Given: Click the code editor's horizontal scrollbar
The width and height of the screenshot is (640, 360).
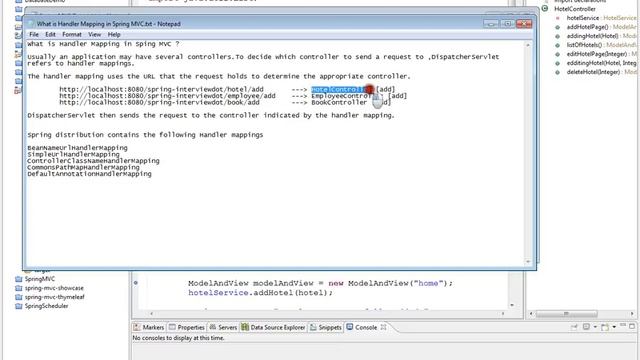Looking at the screenshot, I should click(x=327, y=313).
